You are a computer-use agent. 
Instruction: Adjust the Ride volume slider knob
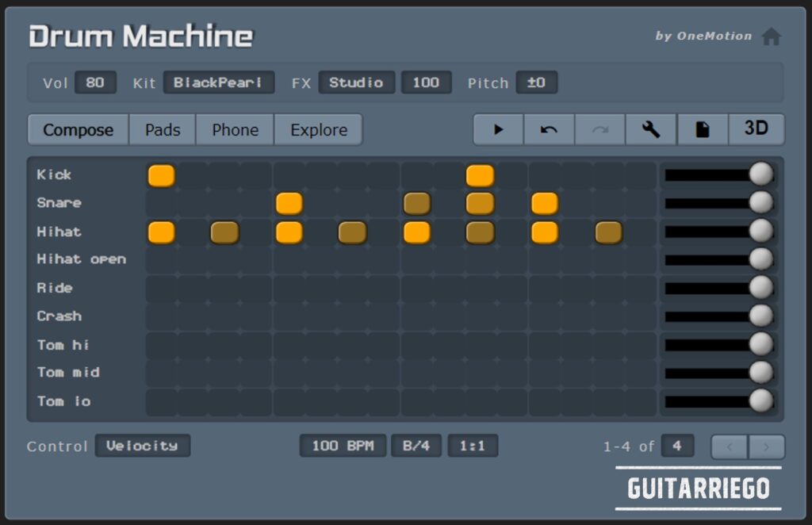pyautogui.click(x=760, y=287)
